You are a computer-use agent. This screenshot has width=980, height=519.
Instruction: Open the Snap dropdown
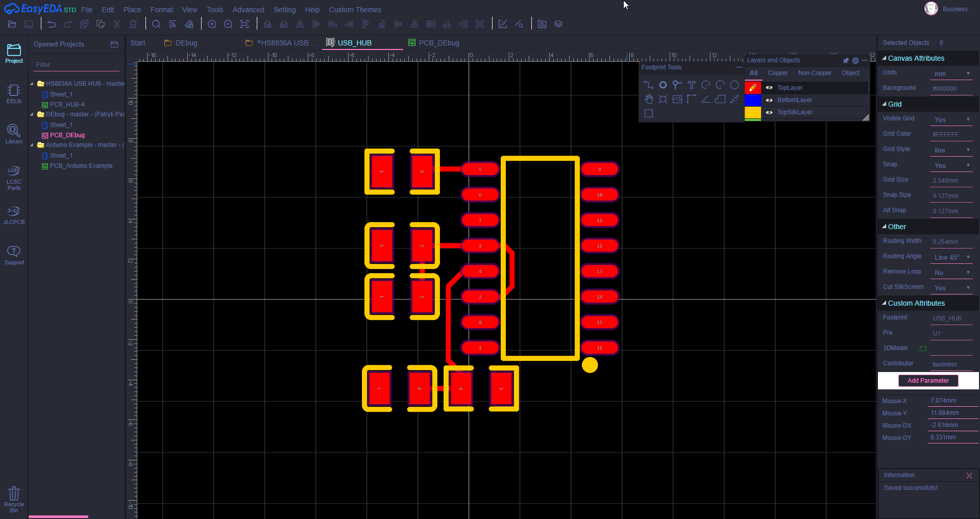coord(952,165)
